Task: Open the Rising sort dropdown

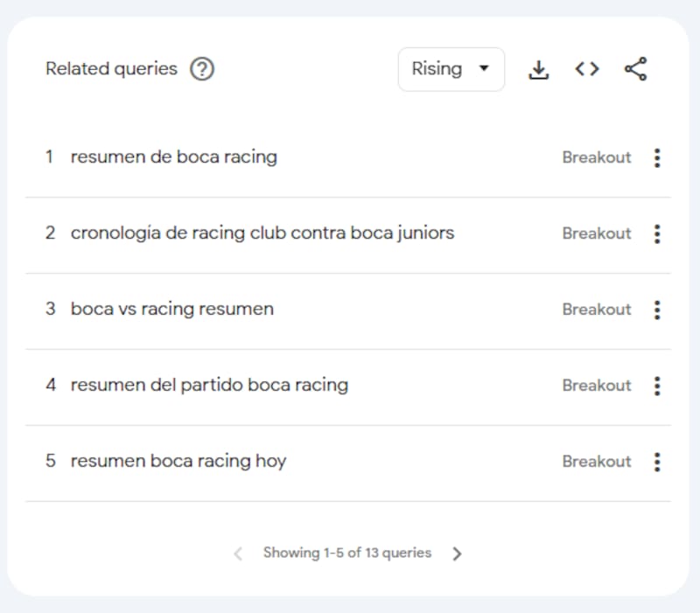Action: (451, 69)
